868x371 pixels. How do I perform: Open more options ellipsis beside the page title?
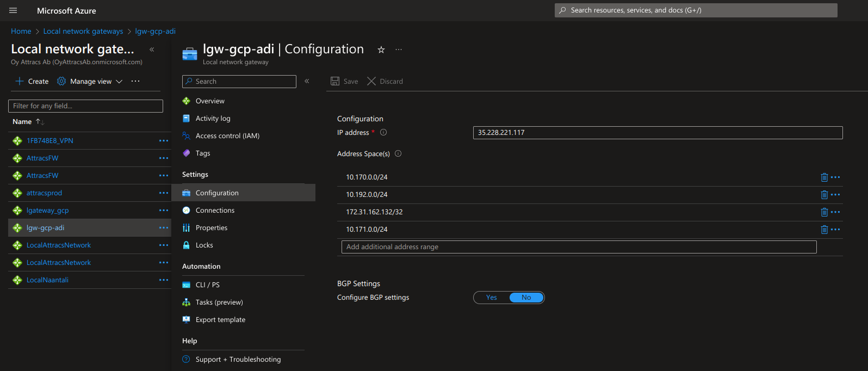[x=399, y=50]
